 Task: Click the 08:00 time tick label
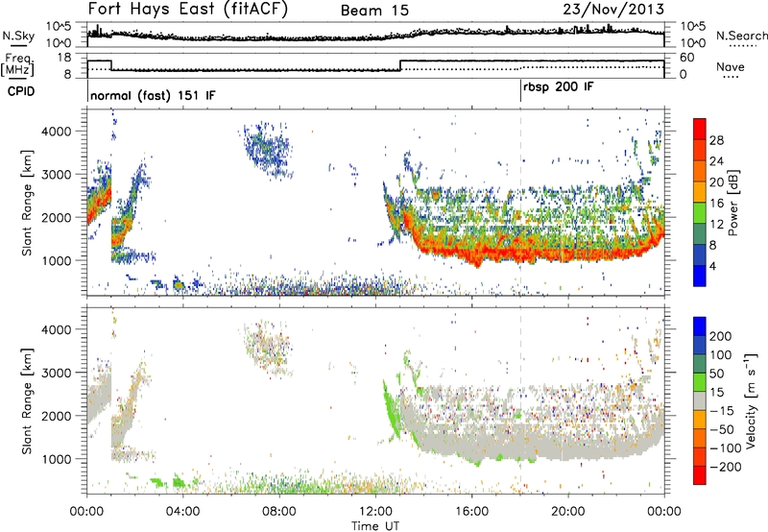[x=279, y=512]
